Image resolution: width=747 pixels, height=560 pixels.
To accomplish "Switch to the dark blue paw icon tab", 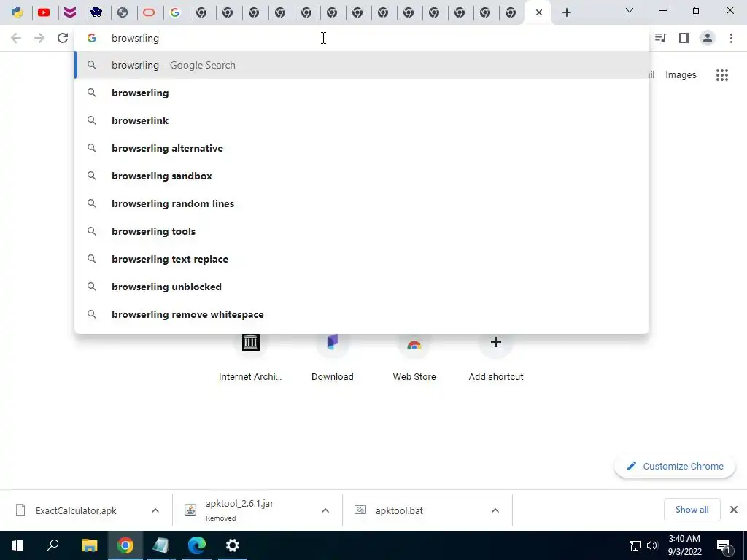I will click(96, 12).
